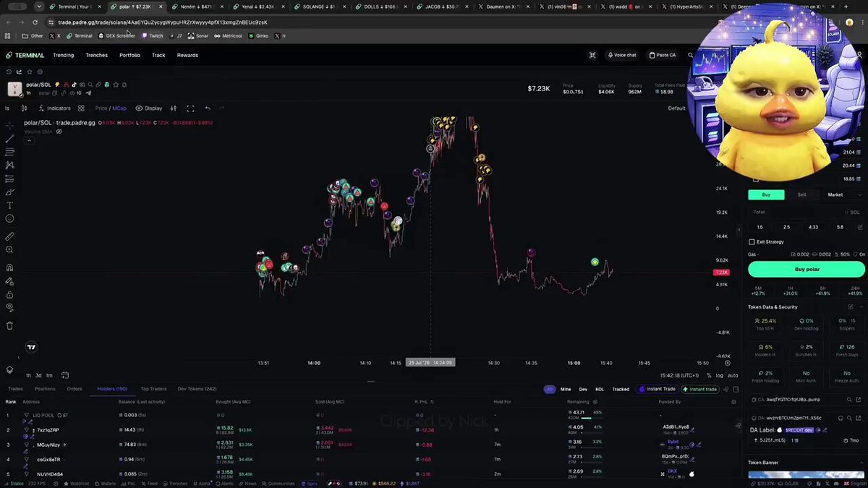
Task: Select the 4.33 SOL preset amount
Action: coord(813,227)
